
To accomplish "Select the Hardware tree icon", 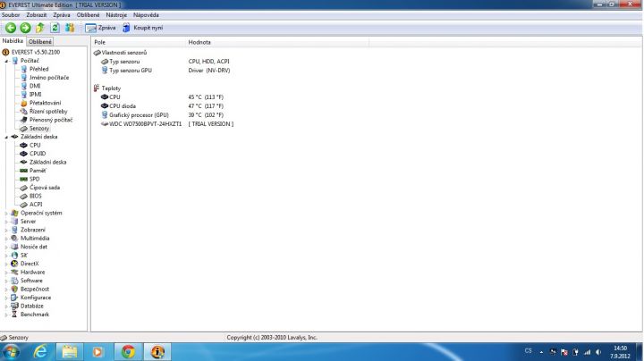I will tap(15, 272).
